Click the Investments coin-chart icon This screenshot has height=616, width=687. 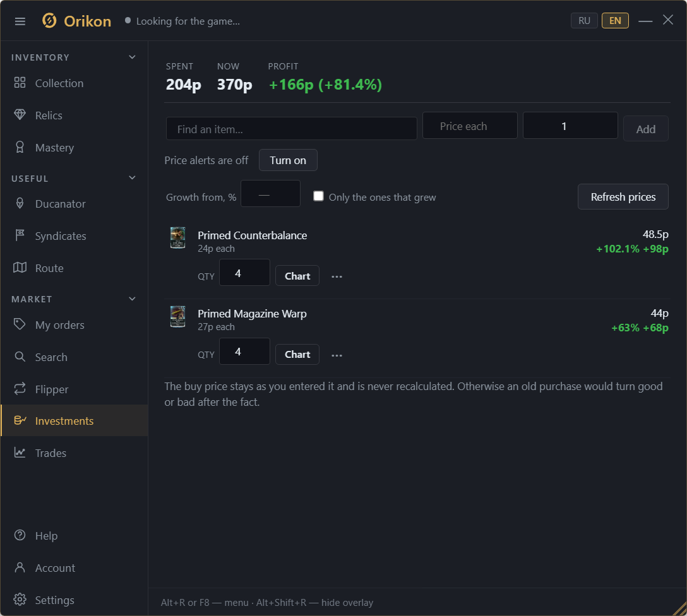pyautogui.click(x=20, y=420)
